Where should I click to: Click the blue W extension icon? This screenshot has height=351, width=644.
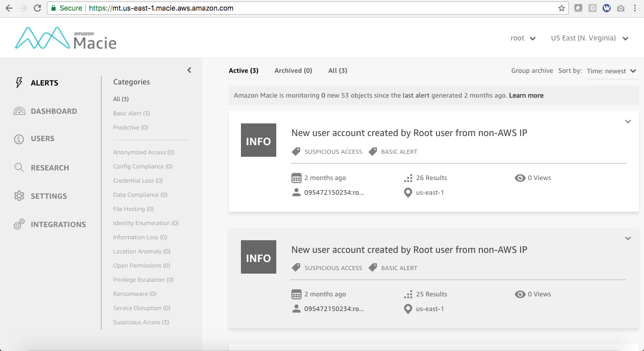(x=607, y=8)
